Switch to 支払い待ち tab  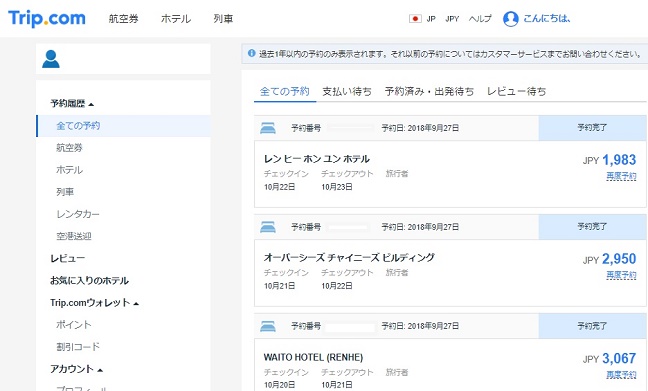click(347, 91)
